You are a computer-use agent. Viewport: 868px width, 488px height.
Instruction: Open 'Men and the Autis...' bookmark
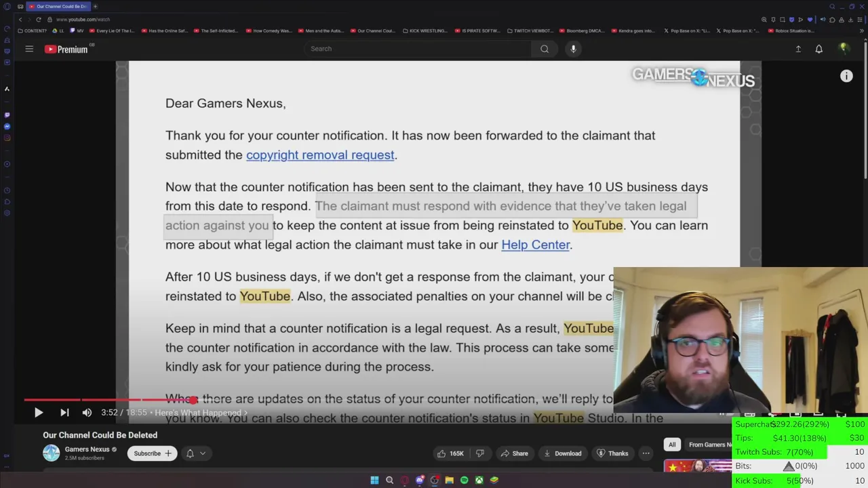[x=321, y=30]
